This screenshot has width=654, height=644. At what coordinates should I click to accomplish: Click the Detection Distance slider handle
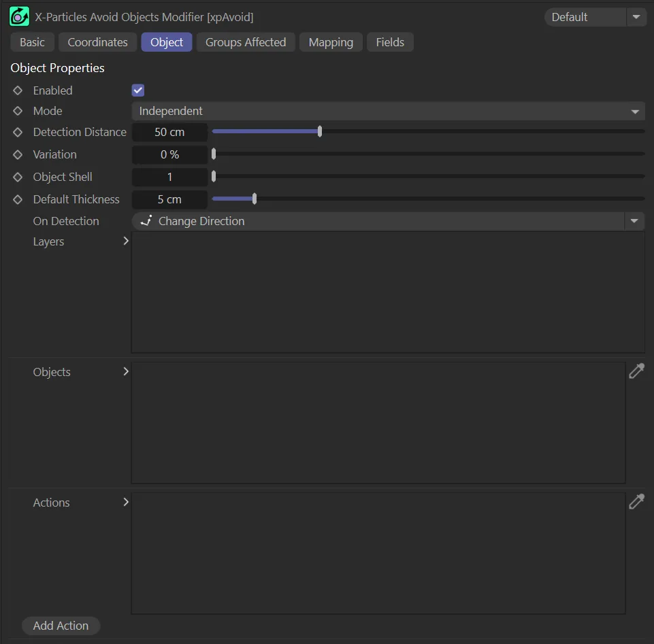click(320, 132)
